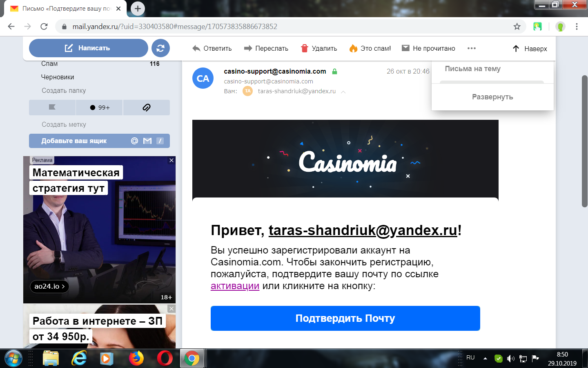Screen dimensions: 588x368
Task: Open ao24.io ad link
Action: point(49,286)
